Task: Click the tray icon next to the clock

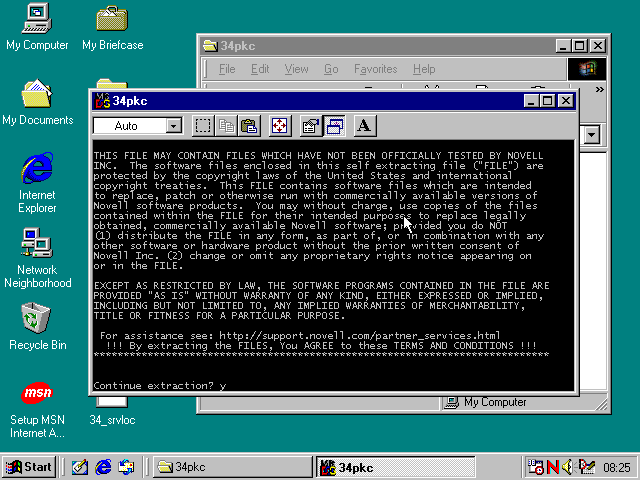Action: 587,467
